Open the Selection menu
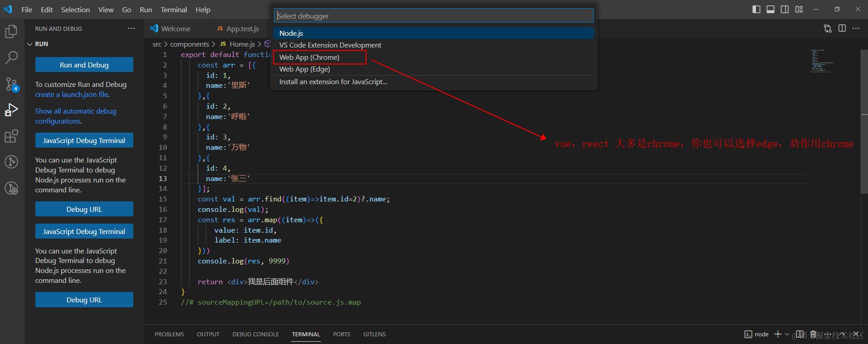The width and height of the screenshot is (868, 344). (x=75, y=10)
